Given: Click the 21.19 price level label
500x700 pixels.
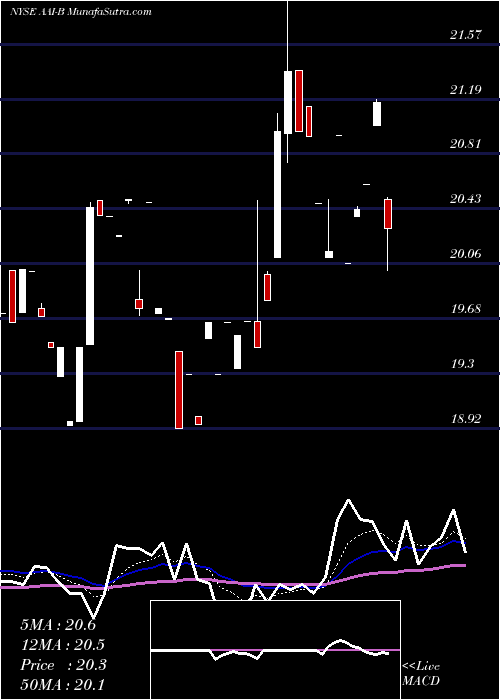Looking at the screenshot, I should point(466,90).
